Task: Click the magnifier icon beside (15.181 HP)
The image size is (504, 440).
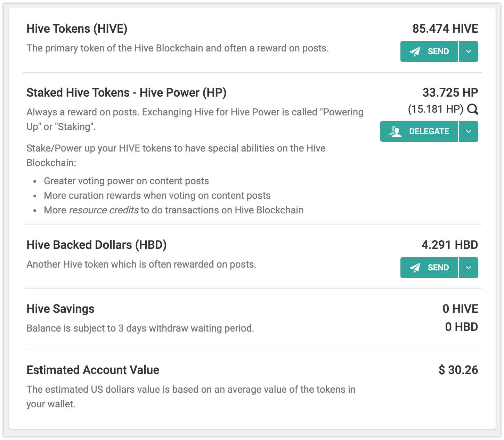Action: (x=473, y=109)
